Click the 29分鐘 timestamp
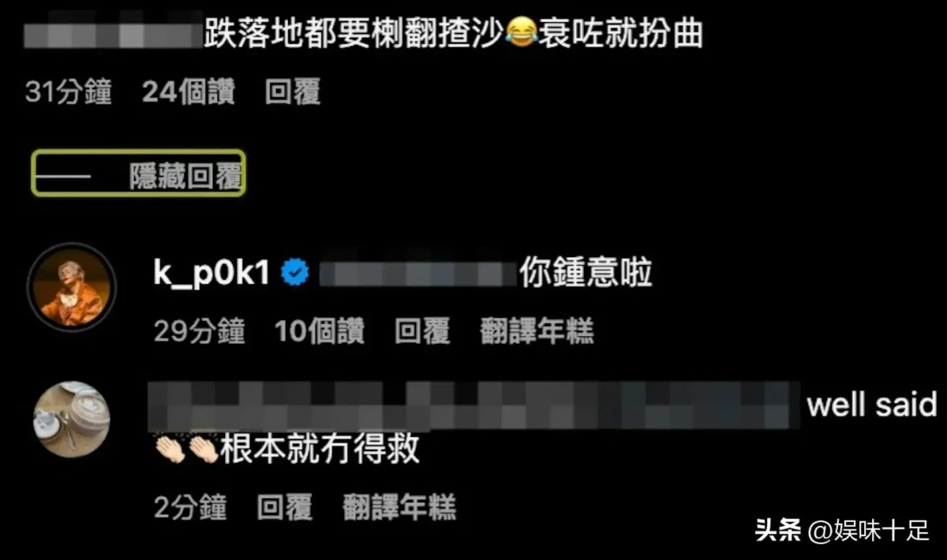This screenshot has width=947, height=560. tap(200, 332)
